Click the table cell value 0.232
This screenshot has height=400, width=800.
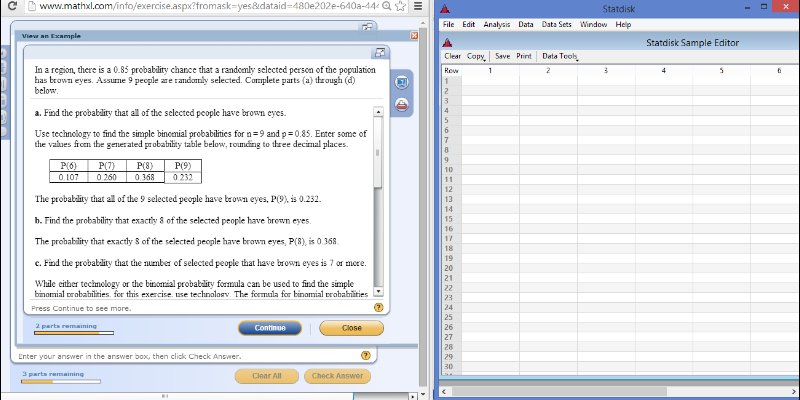[183, 178]
